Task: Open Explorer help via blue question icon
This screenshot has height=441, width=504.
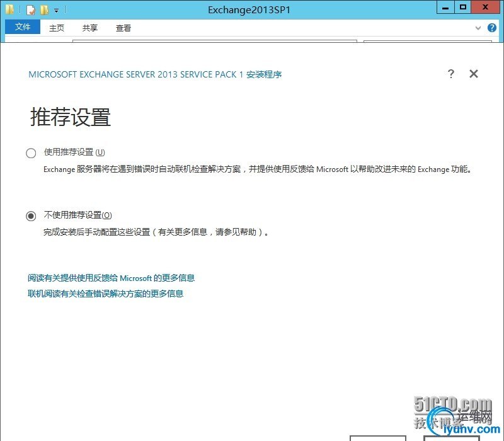Action: pyautogui.click(x=492, y=28)
